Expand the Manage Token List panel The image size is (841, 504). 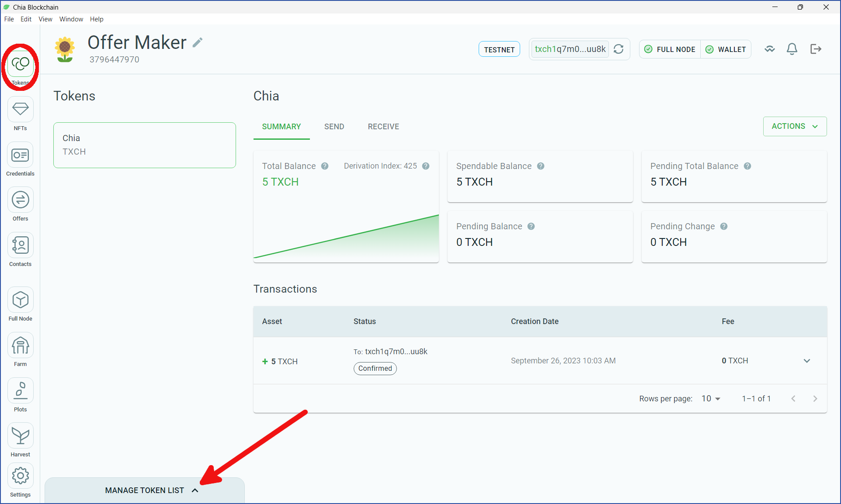click(x=145, y=490)
